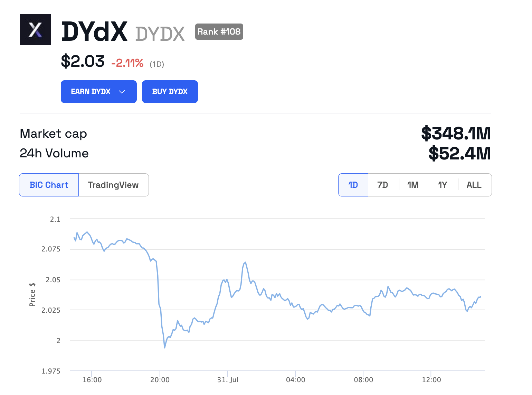Select the BIC Chart tab

[x=49, y=185]
